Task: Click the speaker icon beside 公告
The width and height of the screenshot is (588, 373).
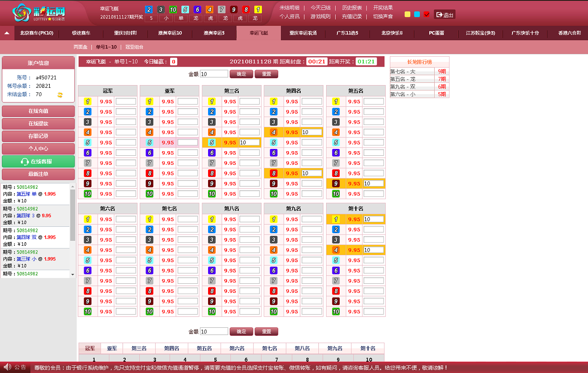Action: (7, 367)
